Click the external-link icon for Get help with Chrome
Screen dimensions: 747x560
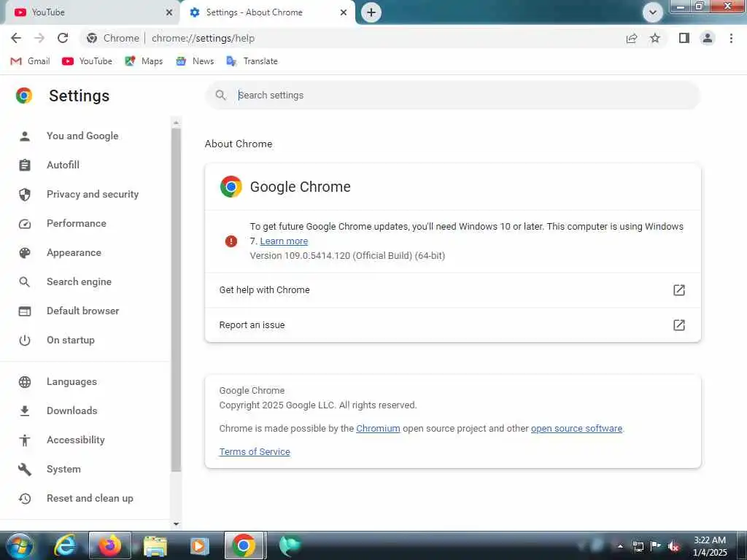pyautogui.click(x=679, y=290)
